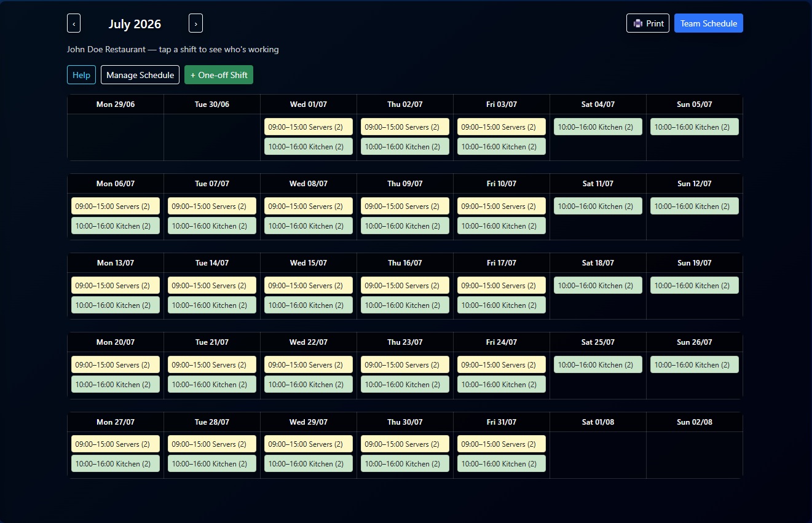The width and height of the screenshot is (812, 523).
Task: Open Mon 06/07 Servers shift
Action: 116,206
